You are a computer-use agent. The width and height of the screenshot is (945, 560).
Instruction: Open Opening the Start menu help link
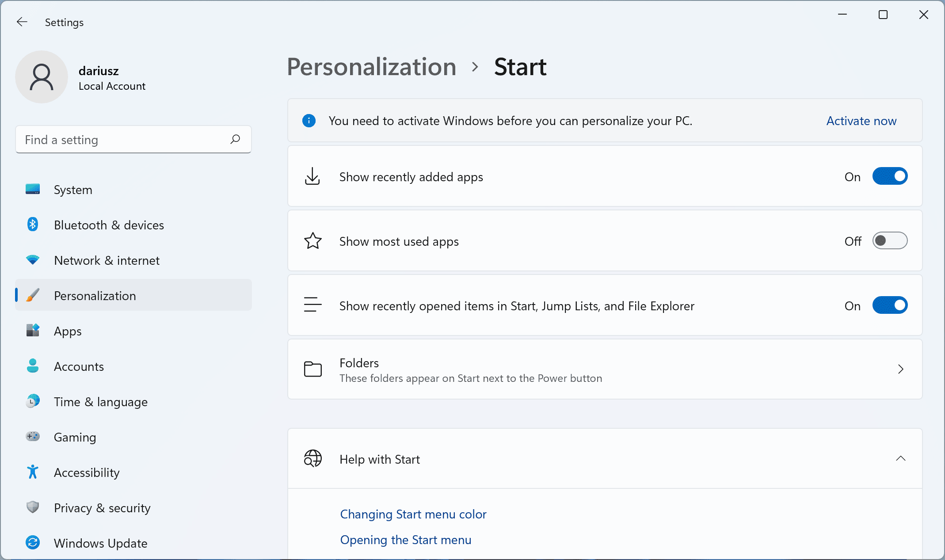[406, 540]
